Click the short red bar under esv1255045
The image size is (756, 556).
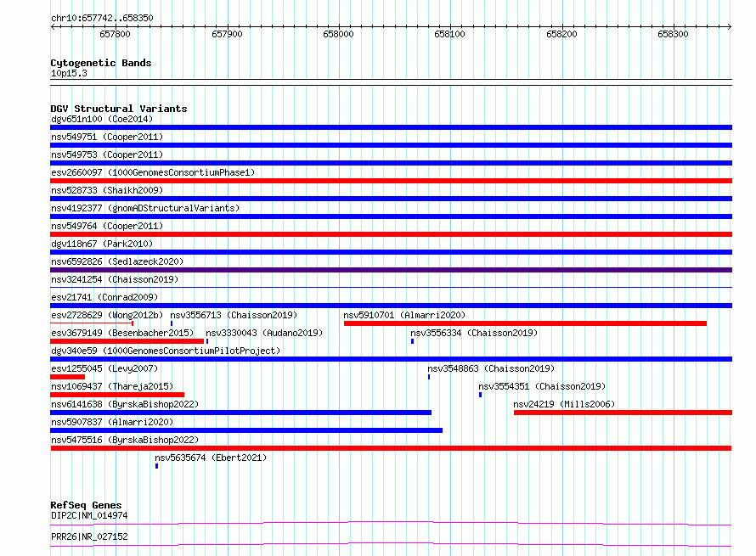click(67, 377)
